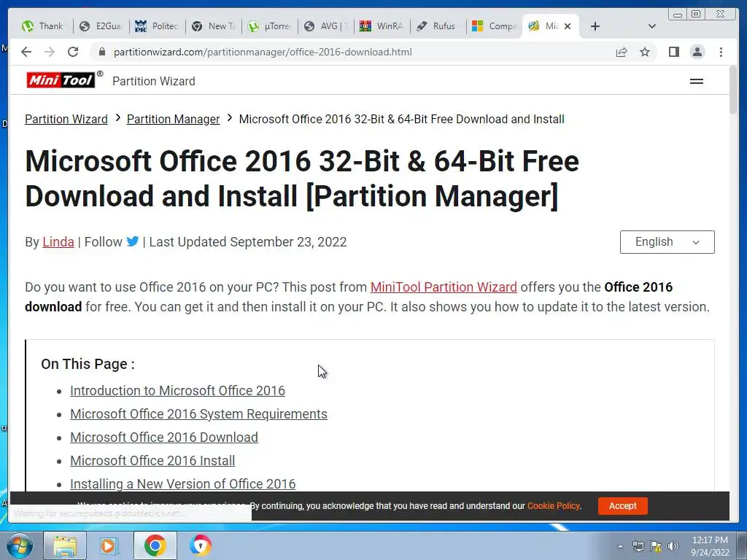Expand the English language dropdown
Image resolution: width=747 pixels, height=560 pixels.
point(667,242)
